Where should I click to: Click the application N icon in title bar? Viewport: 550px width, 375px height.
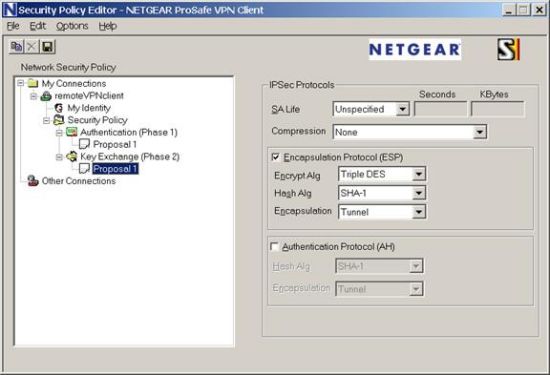[x=9, y=10]
